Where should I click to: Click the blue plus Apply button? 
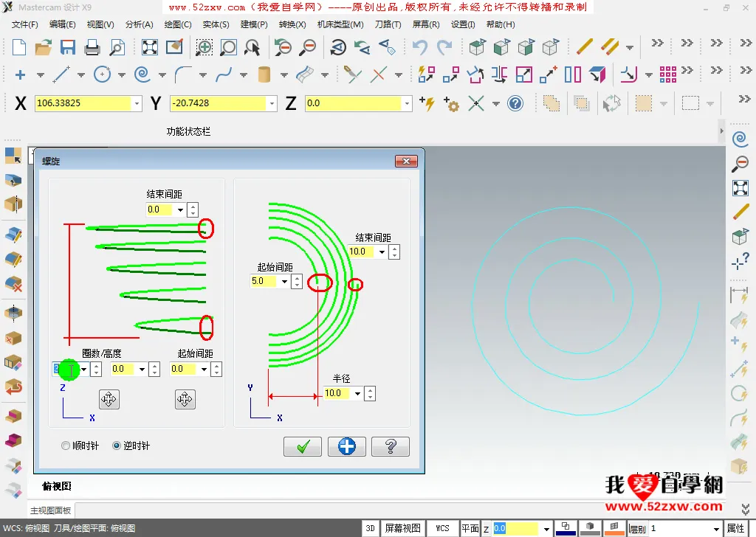click(346, 446)
